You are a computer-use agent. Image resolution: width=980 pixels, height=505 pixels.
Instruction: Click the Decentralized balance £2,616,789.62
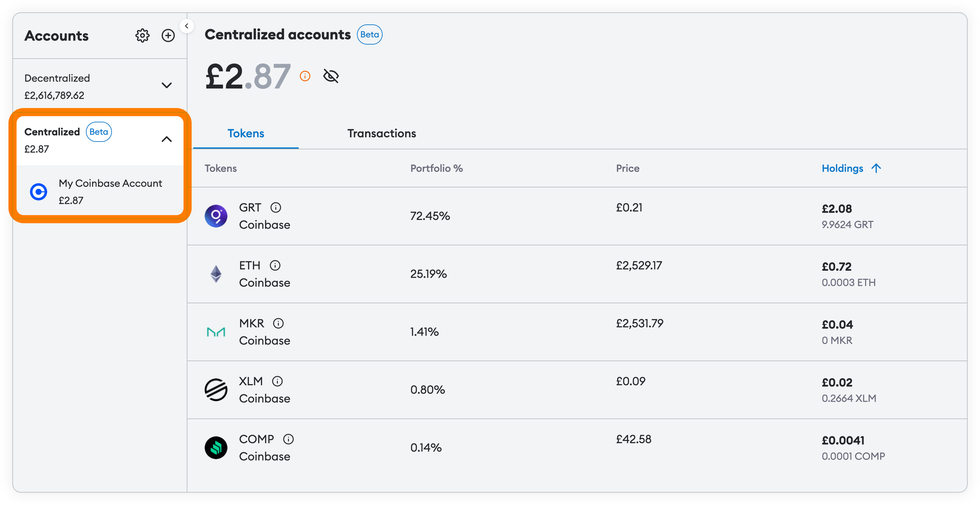click(x=54, y=95)
